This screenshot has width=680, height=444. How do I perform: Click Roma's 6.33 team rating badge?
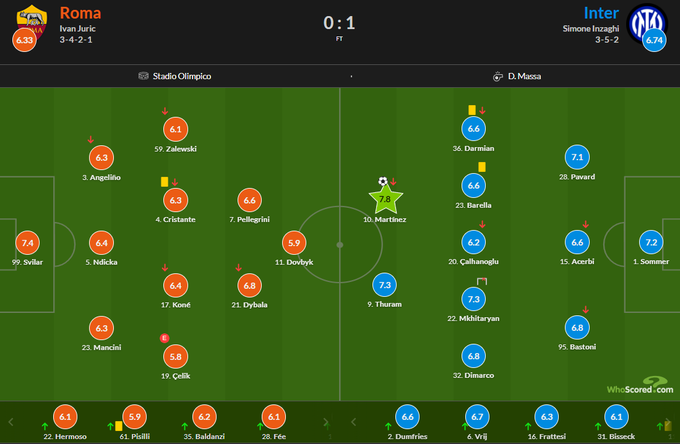click(24, 40)
